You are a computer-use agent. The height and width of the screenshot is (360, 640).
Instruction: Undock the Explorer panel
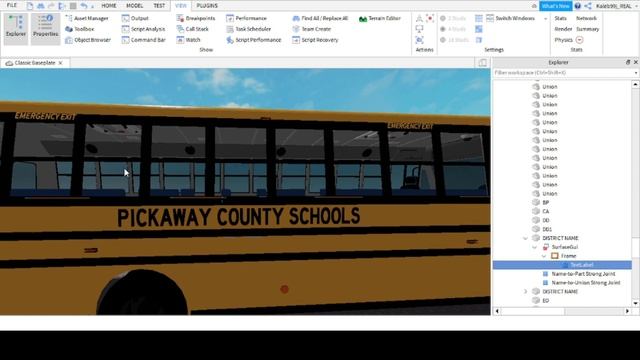(x=628, y=62)
